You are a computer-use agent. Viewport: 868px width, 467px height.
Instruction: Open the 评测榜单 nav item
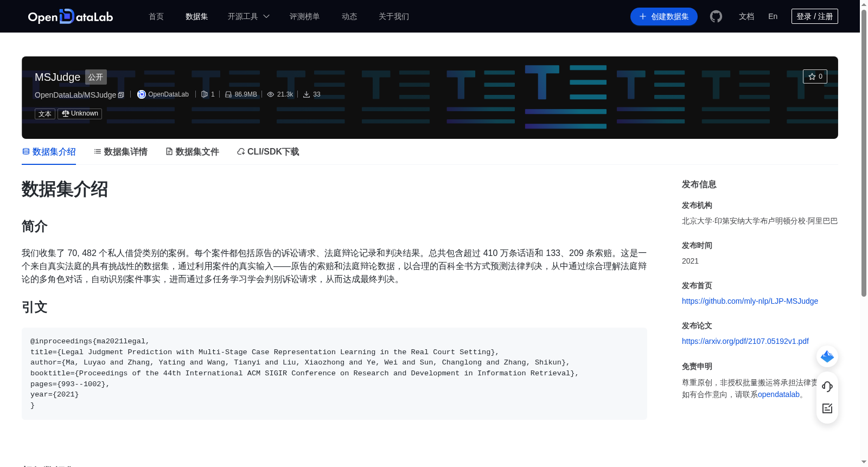click(x=304, y=16)
